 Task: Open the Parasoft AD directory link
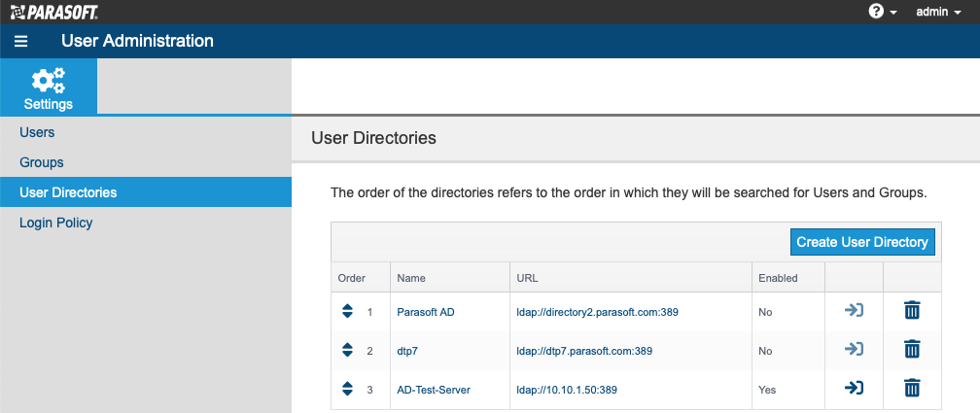point(426,312)
